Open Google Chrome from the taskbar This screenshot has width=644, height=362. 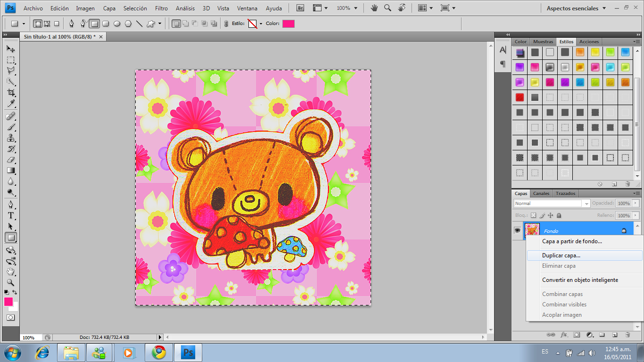[158, 352]
